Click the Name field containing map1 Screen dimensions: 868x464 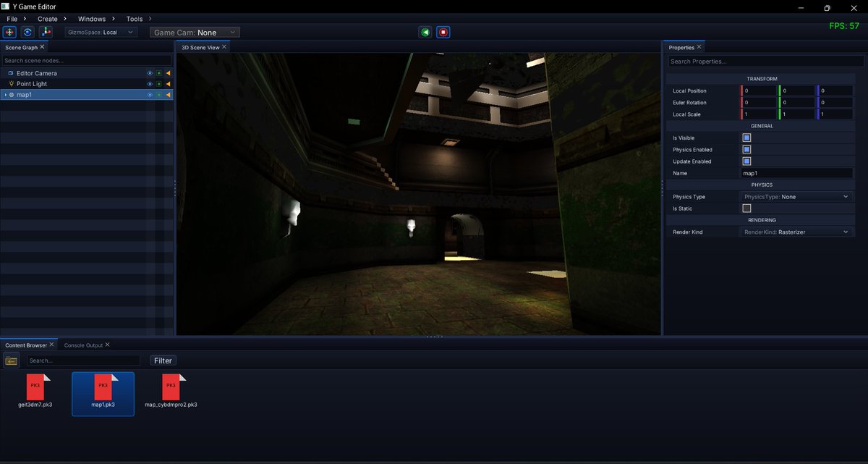tap(798, 173)
